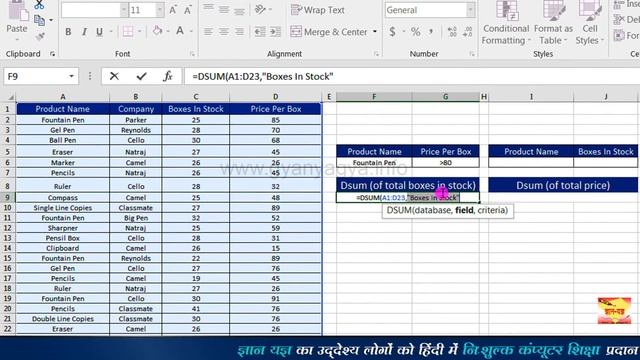Apply Accounting dollar number format
This screenshot has height=360, width=640.
[392, 31]
